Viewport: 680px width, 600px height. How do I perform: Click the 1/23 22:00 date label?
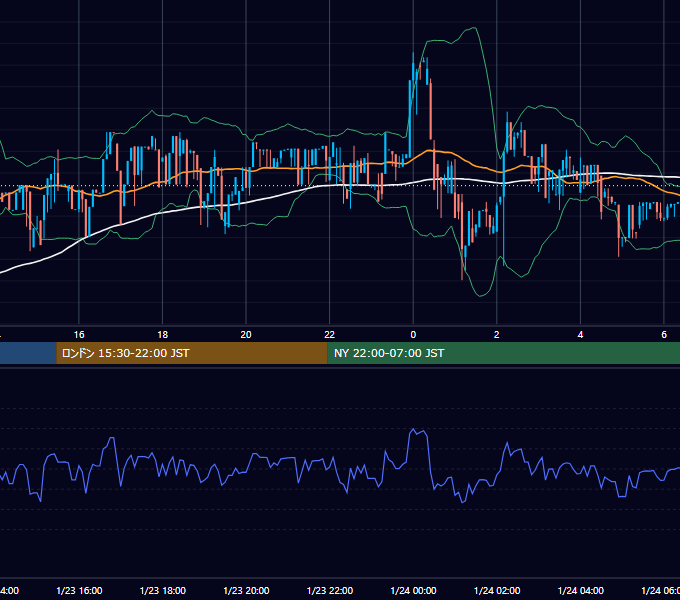coord(330,591)
